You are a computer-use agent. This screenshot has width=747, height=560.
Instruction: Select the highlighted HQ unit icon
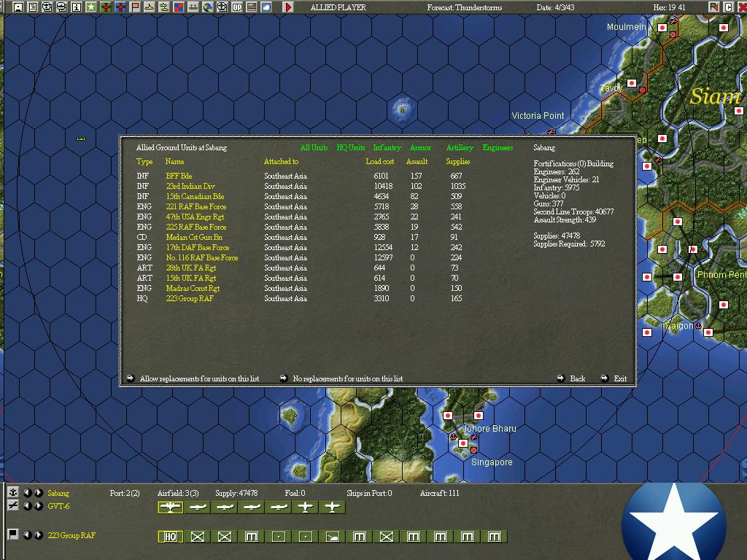click(171, 537)
